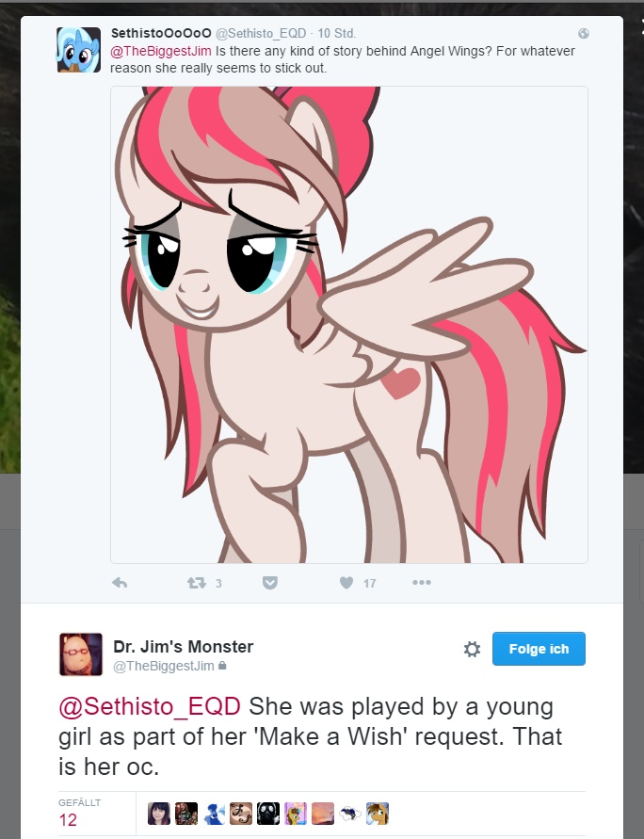Click the Pocket save icon
This screenshot has height=839, width=644.
270,583
